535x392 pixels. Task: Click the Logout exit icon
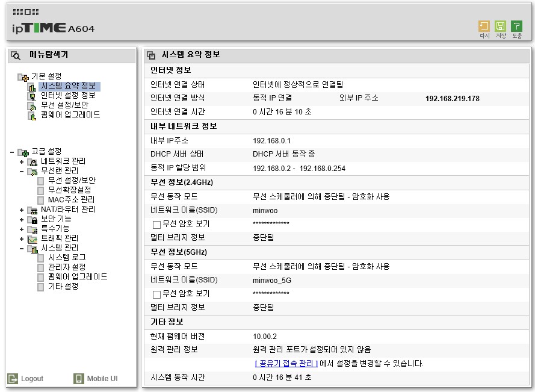coord(13,378)
